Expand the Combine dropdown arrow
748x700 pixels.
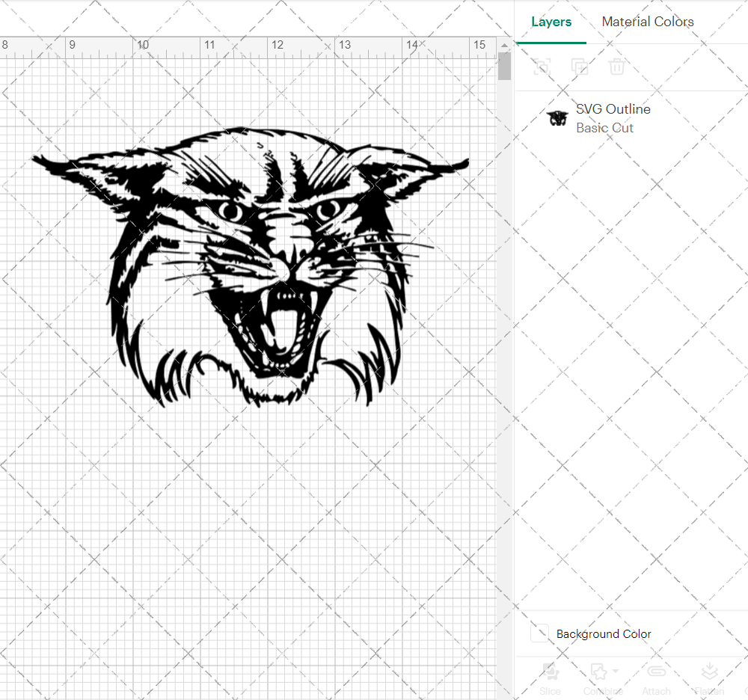[616, 671]
